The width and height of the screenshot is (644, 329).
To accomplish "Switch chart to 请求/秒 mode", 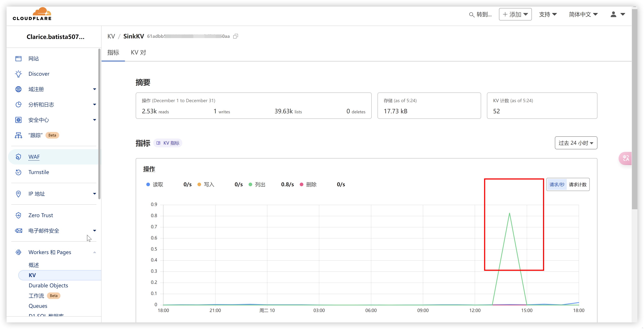I will [x=557, y=185].
